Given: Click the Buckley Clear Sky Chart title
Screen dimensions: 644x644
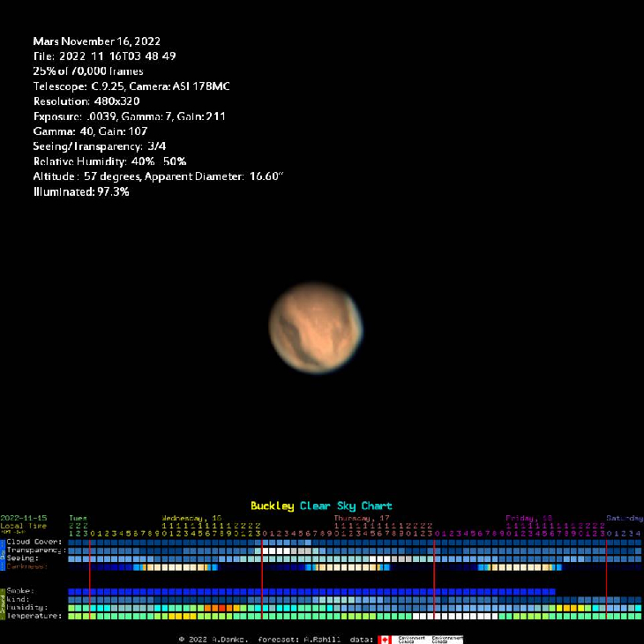Looking at the screenshot, I should coord(321,505).
